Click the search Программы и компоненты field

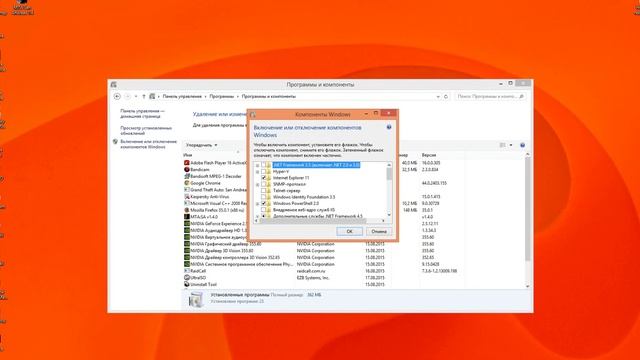point(490,97)
